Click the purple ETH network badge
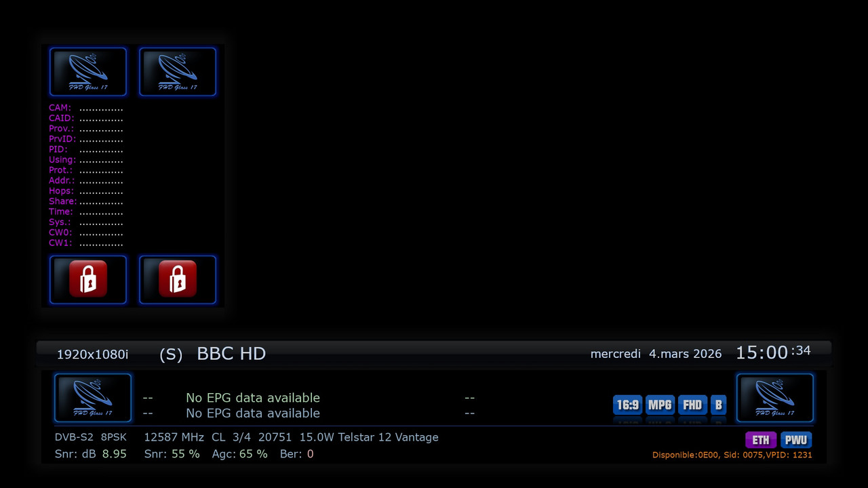 pyautogui.click(x=760, y=440)
